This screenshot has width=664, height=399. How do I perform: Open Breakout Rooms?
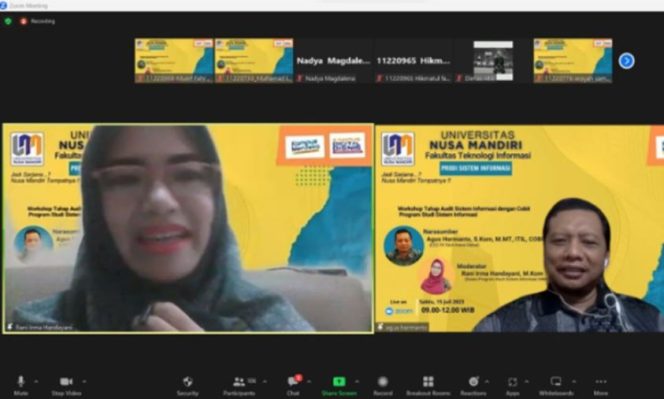pyautogui.click(x=428, y=386)
